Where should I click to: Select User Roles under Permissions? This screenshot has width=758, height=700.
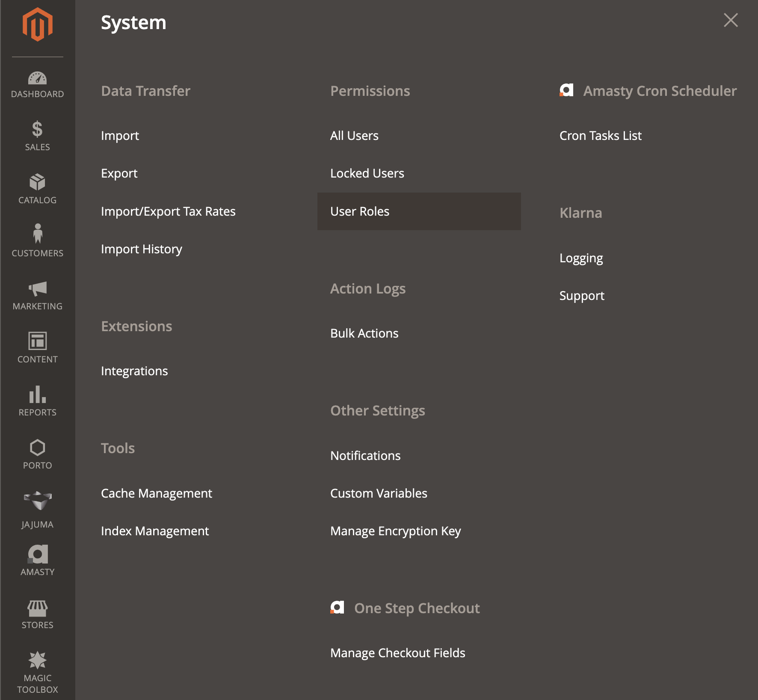point(360,211)
